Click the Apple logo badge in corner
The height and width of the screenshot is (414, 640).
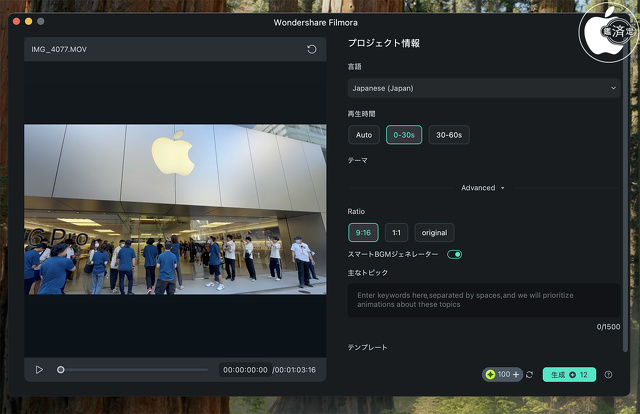tap(607, 28)
